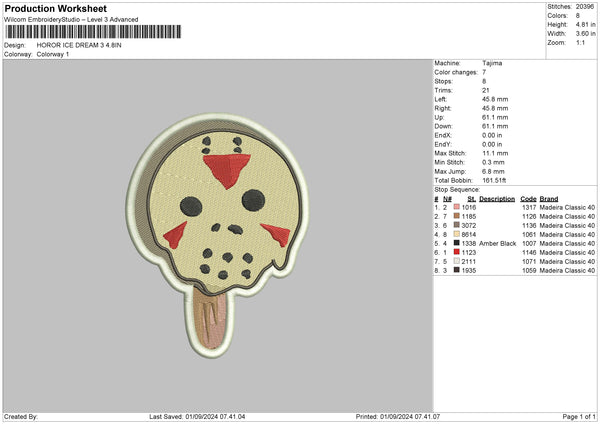Click the Total Bobbin value '161.51ft'
This screenshot has width=600, height=424.
pos(494,180)
